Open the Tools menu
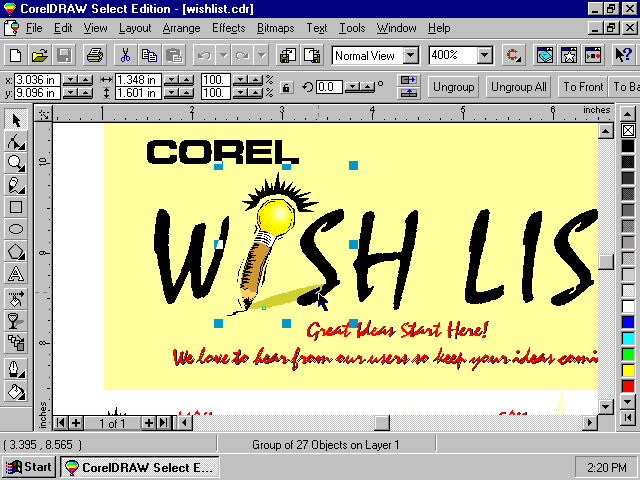Image resolution: width=640 pixels, height=480 pixels. click(352, 28)
